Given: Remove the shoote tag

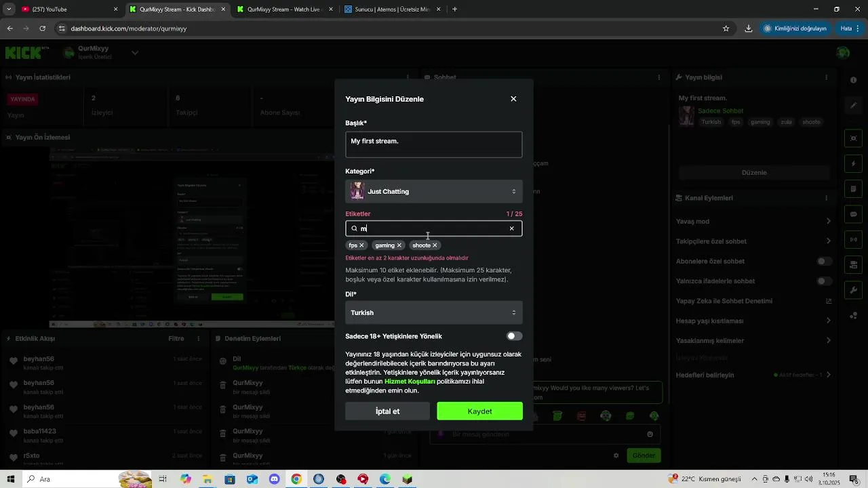Looking at the screenshot, I should coord(435,245).
